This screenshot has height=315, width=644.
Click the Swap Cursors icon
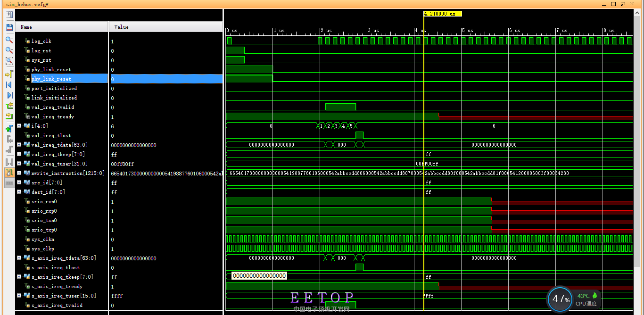pyautogui.click(x=9, y=162)
